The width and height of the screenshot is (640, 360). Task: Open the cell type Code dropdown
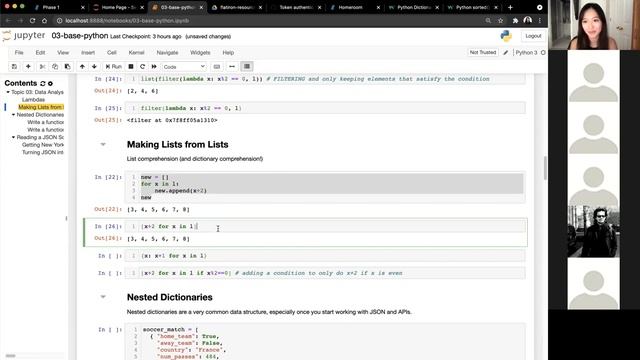(x=184, y=67)
